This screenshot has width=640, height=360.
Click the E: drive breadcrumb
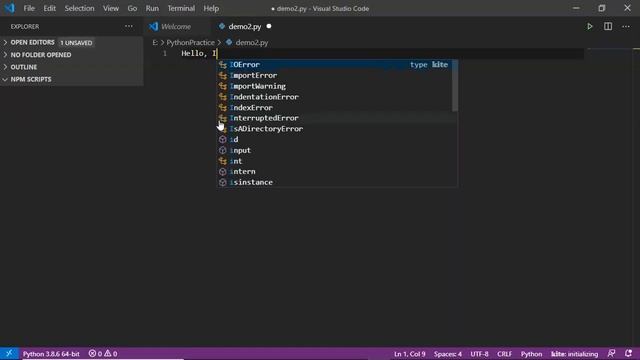(155, 42)
